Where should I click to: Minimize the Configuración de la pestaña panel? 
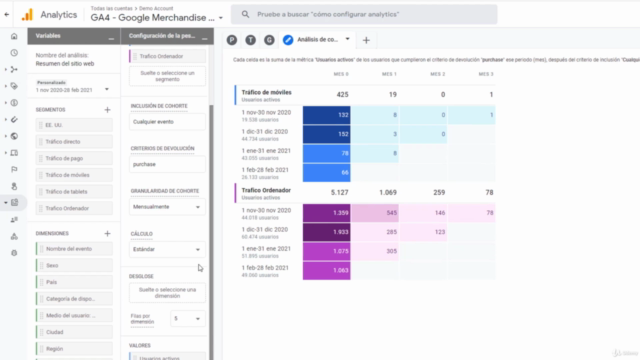click(x=204, y=38)
